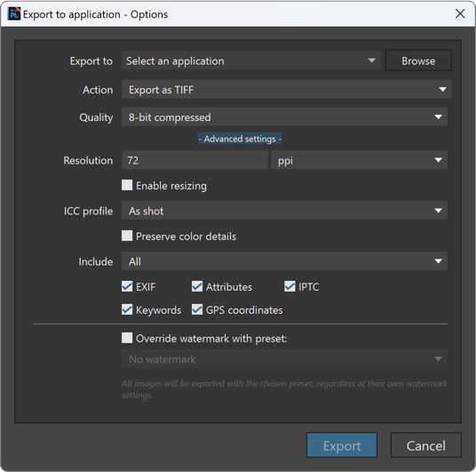Image resolution: width=476 pixels, height=472 pixels.
Task: Open the ppi resolution unit dropdown
Action: pyautogui.click(x=359, y=160)
